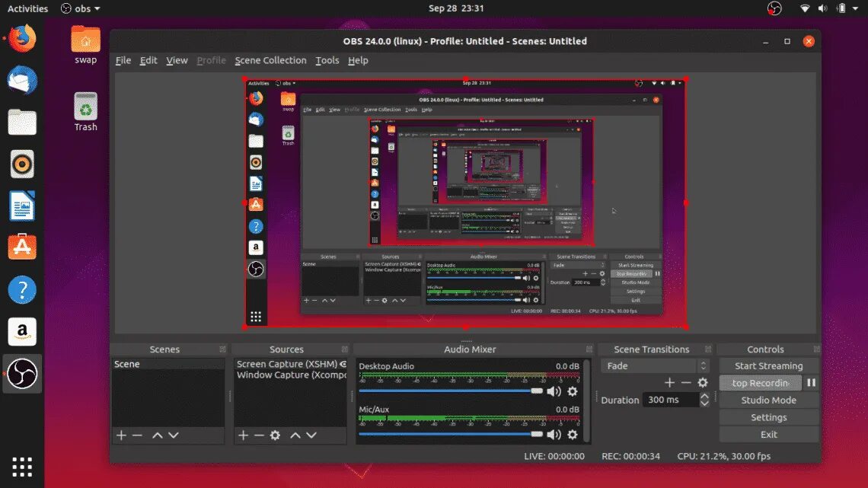
Task: Decrease transition duration stepper
Action: pyautogui.click(x=704, y=403)
